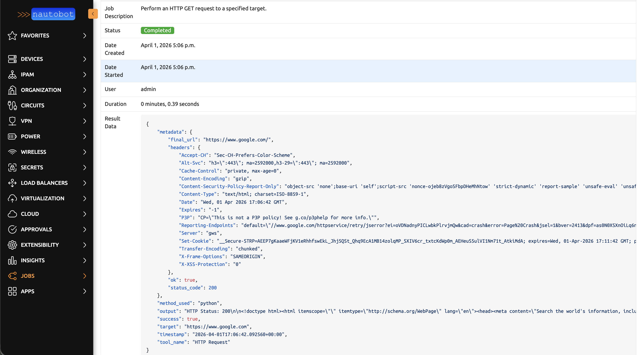The height and width of the screenshot is (355, 644).
Task: Collapse the sidebar with orange arrow button
Action: [93, 14]
